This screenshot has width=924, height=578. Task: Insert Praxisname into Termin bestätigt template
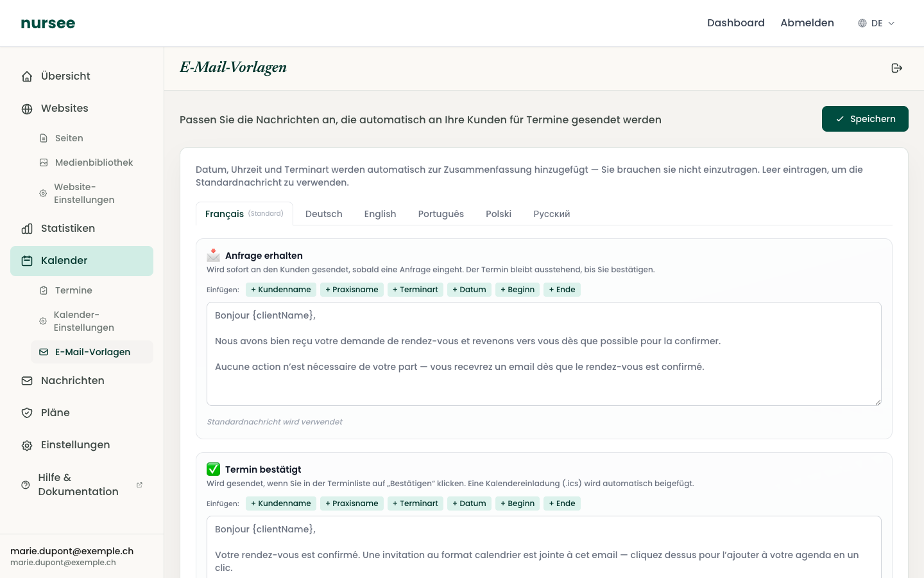point(352,504)
